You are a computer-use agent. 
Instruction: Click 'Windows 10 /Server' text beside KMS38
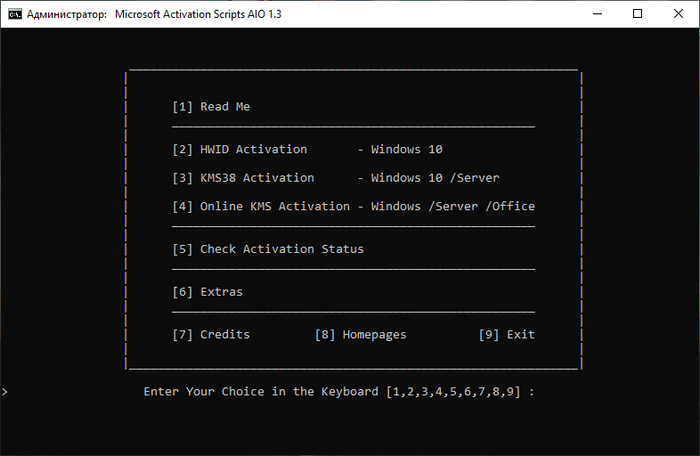(435, 178)
